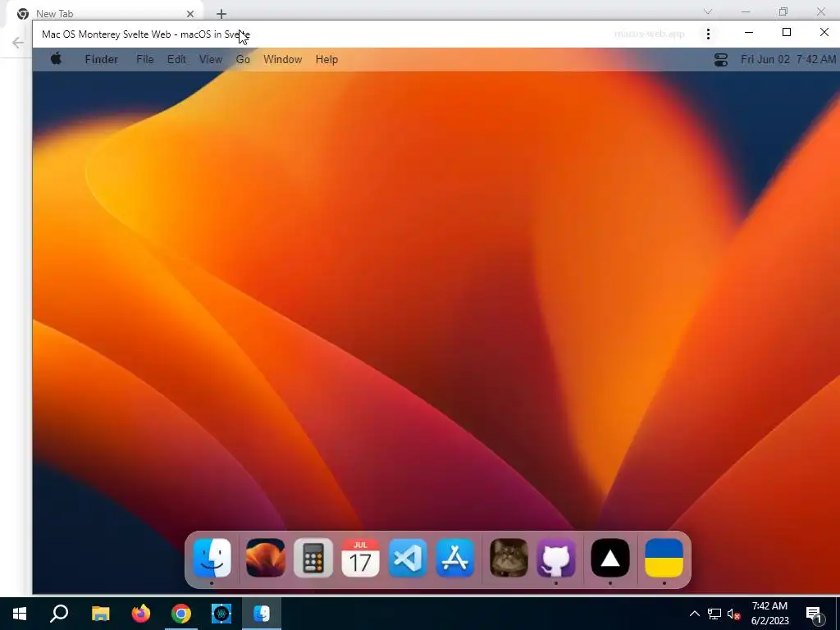Close the New Tab browser tab
This screenshot has height=630, width=840.
click(x=190, y=14)
